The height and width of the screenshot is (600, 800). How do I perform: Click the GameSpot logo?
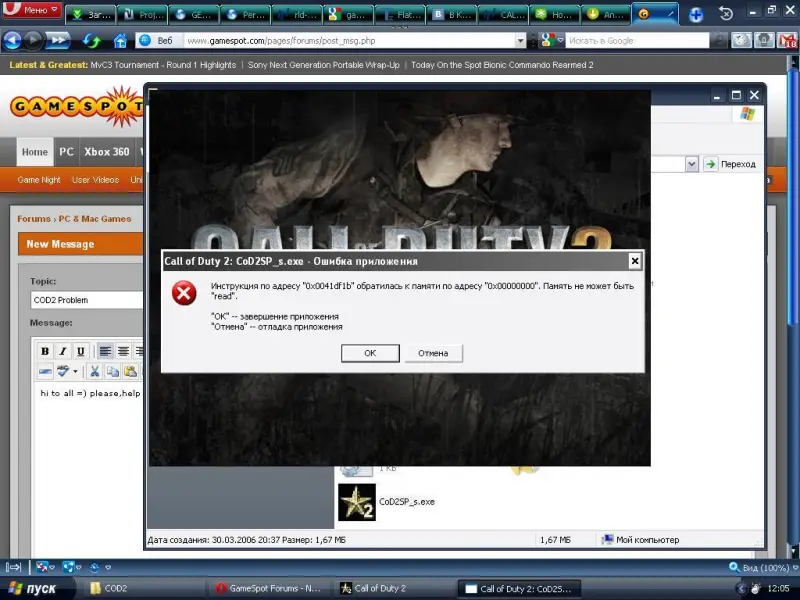[x=77, y=107]
